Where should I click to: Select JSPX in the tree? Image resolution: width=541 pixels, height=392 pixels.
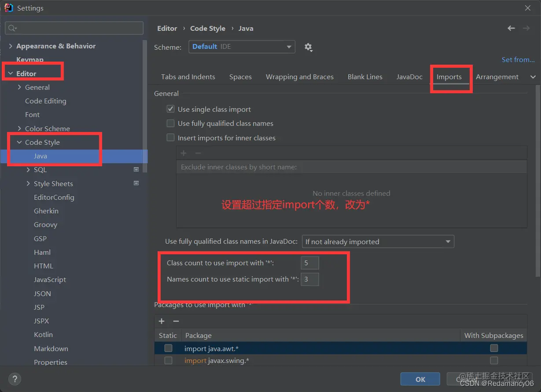[41, 321]
